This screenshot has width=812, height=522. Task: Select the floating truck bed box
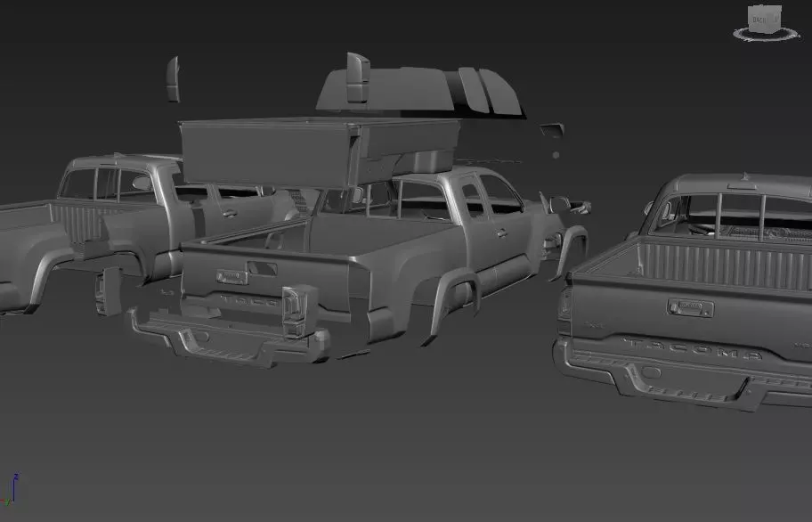click(319, 151)
